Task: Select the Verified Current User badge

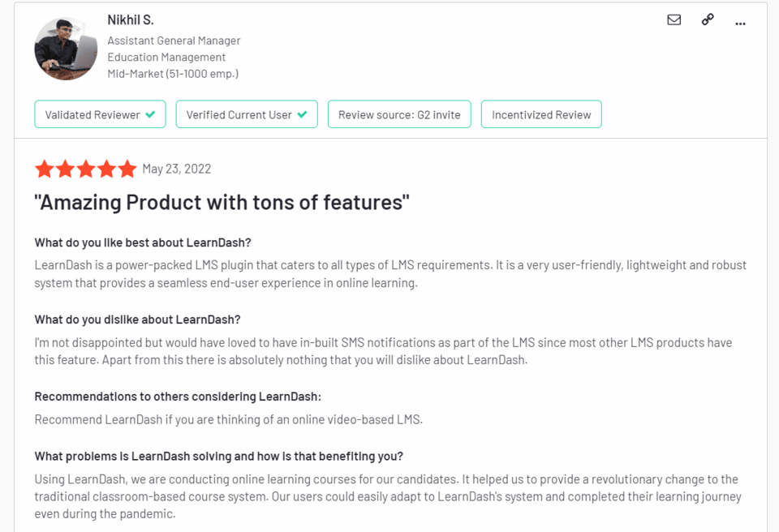Action: (x=246, y=114)
